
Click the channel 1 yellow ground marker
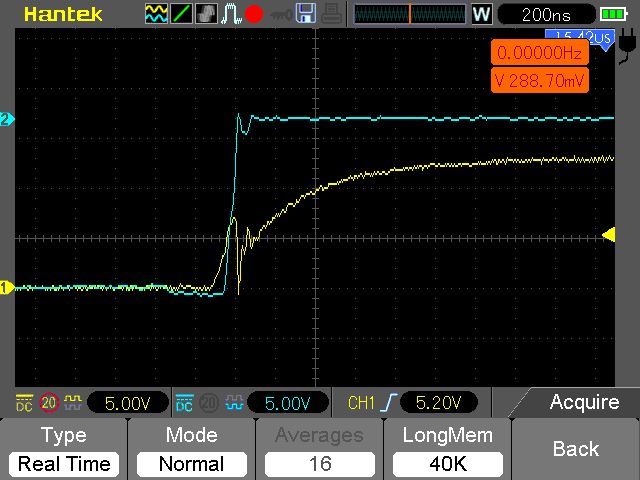pyautogui.click(x=7, y=287)
